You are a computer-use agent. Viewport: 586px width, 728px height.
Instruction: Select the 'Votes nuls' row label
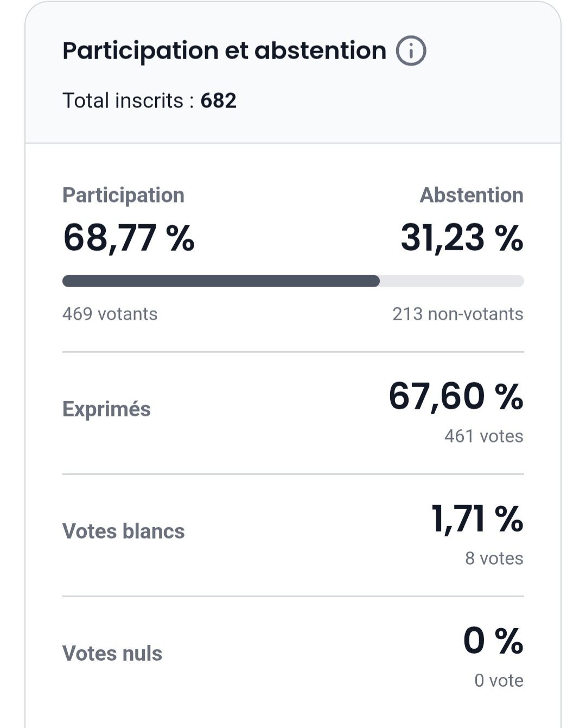(x=112, y=654)
